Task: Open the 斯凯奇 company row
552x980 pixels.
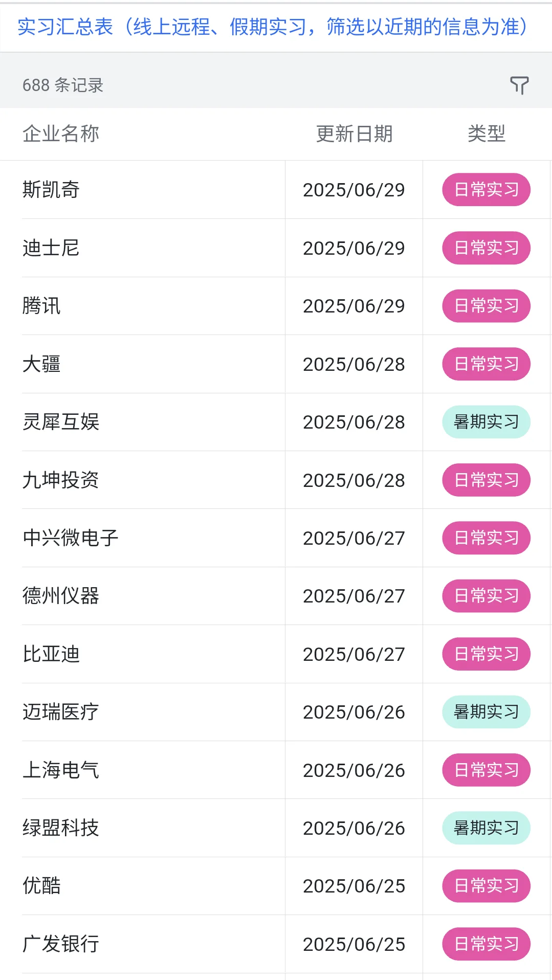Action: (276, 190)
